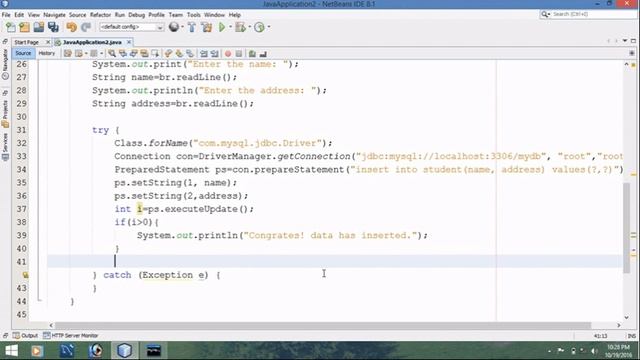Toggle the Bookmark icon in editor toolbar
This screenshot has height=360, width=640.
click(x=190, y=53)
